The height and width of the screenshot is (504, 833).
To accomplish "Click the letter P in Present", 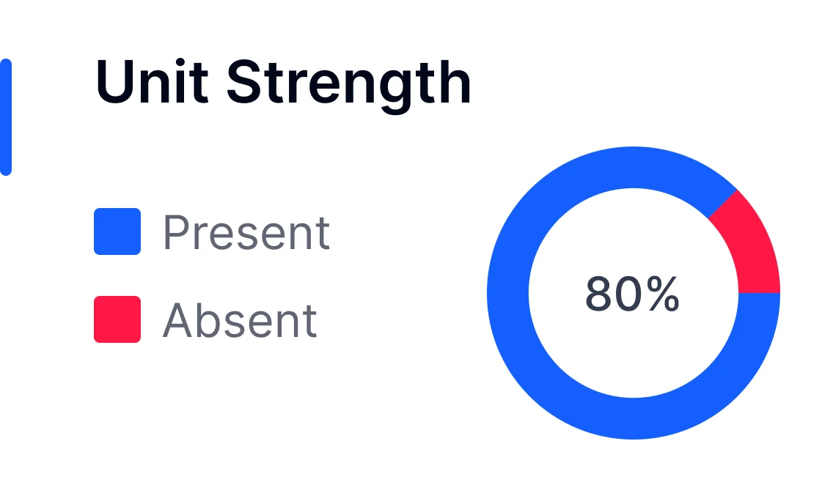I will click(x=176, y=233).
